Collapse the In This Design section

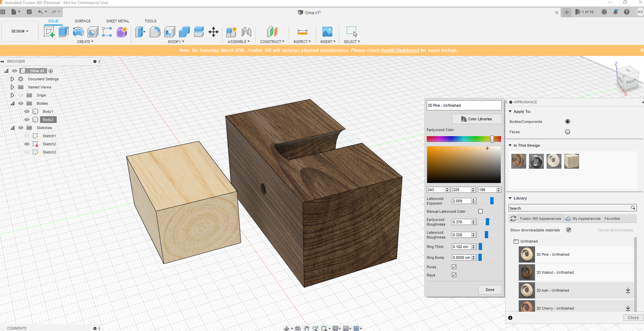(510, 145)
